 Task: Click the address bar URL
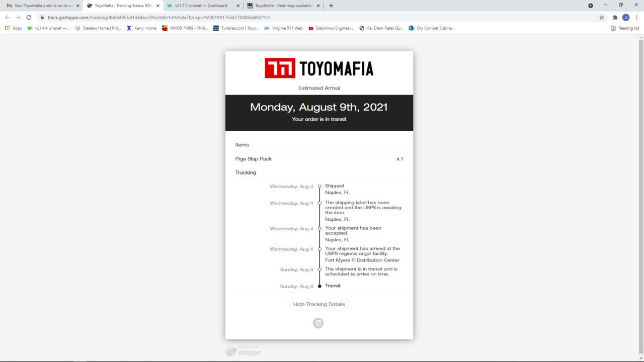158,17
